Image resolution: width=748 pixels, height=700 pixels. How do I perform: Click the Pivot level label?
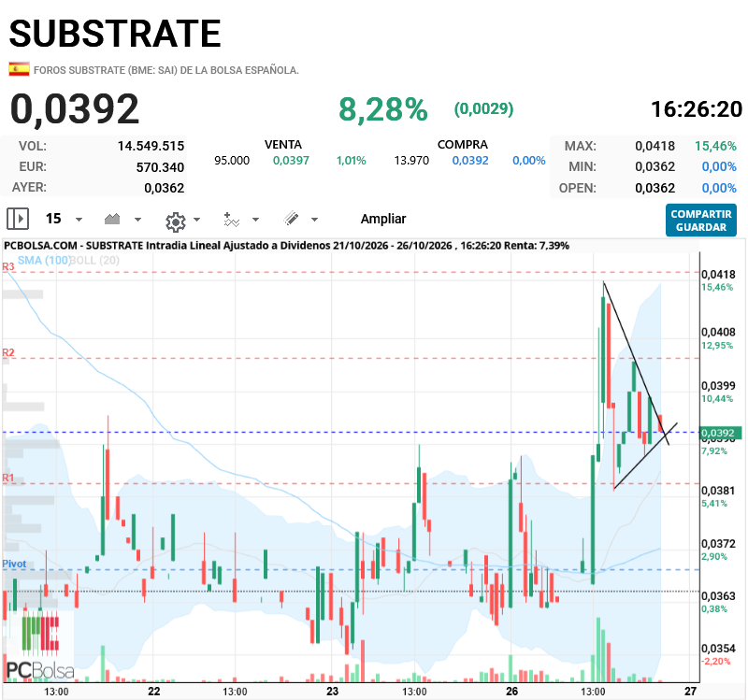(x=14, y=564)
